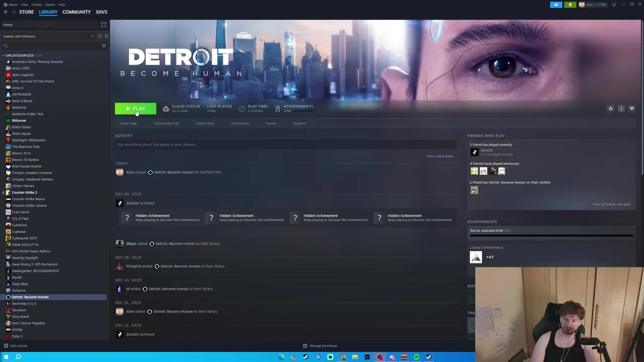The image size is (644, 362).
Task: Click the favorite heart icon
Action: coord(632,109)
